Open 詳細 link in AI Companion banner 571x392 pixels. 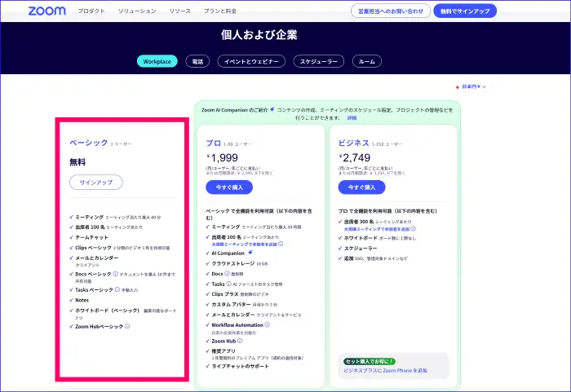tap(352, 118)
